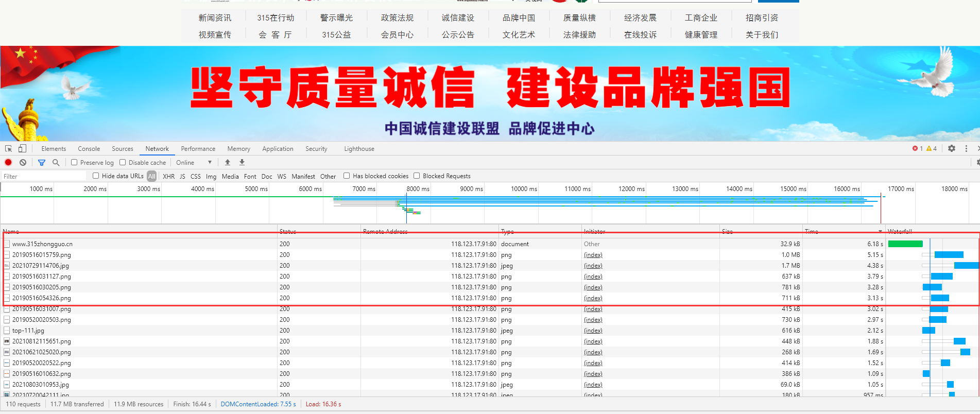Open the DevTools three-dot customize menu
The height and width of the screenshot is (414, 980).
(x=966, y=149)
